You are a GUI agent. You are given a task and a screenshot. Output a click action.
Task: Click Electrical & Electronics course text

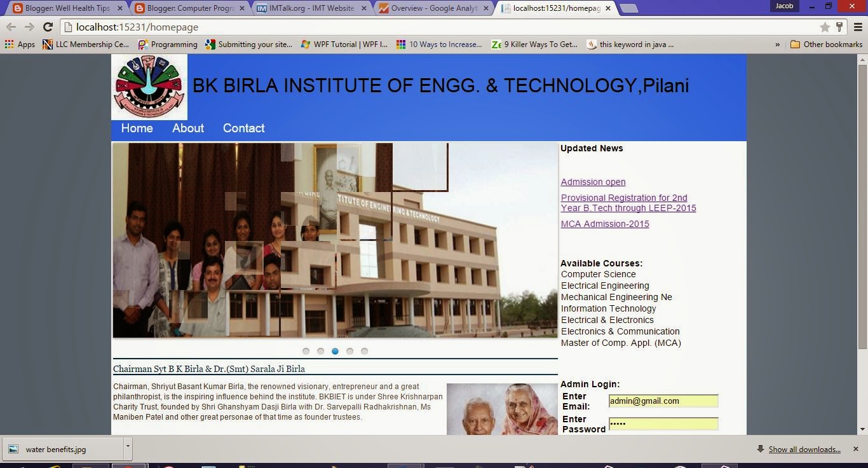[x=607, y=320]
